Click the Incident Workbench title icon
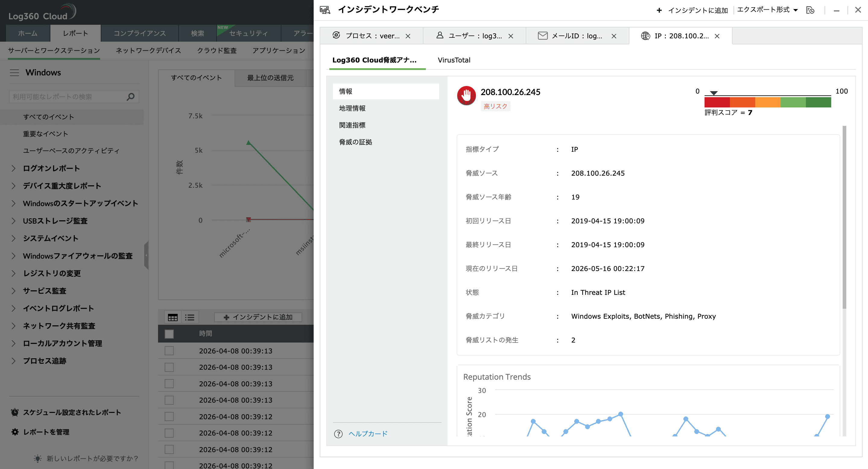Image resolution: width=868 pixels, height=469 pixels. (x=325, y=10)
